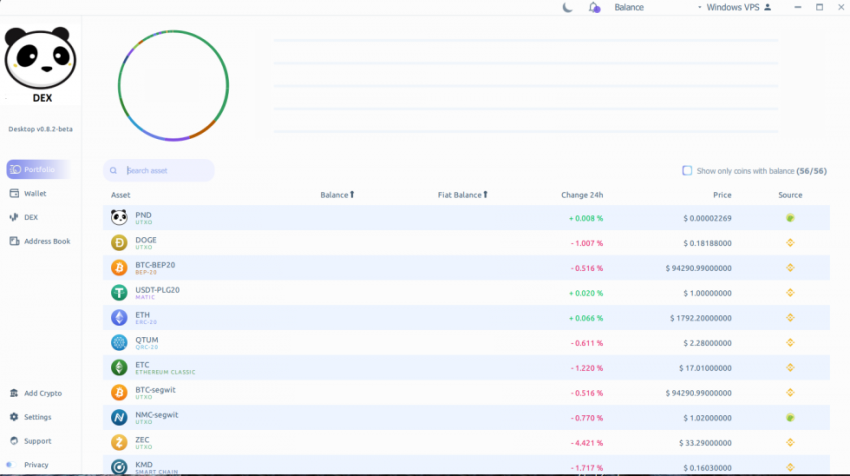The image size is (850, 476).
Task: Click the ZEC coin icon
Action: (x=119, y=442)
